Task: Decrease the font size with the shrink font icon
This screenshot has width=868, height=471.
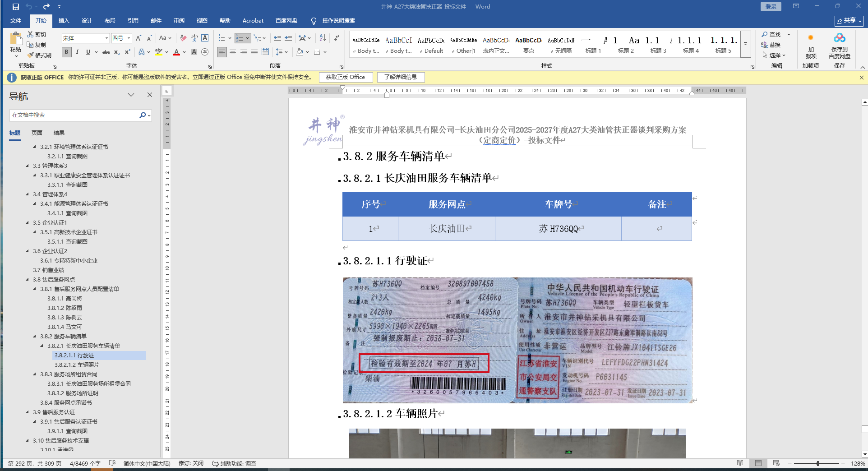Action: pos(149,38)
